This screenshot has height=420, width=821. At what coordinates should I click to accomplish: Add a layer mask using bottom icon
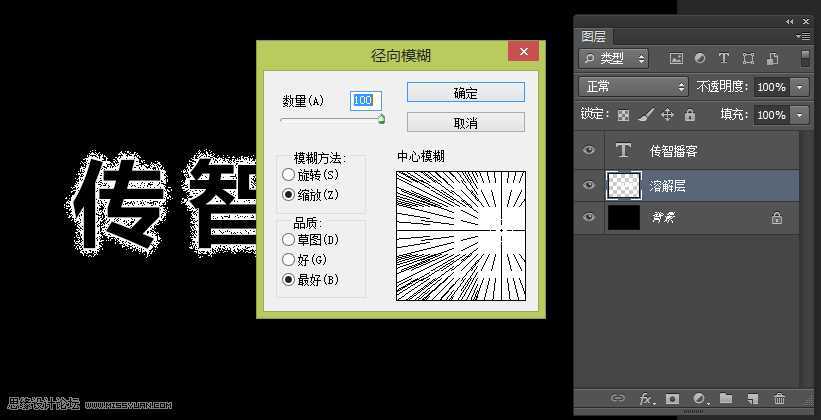tap(673, 398)
